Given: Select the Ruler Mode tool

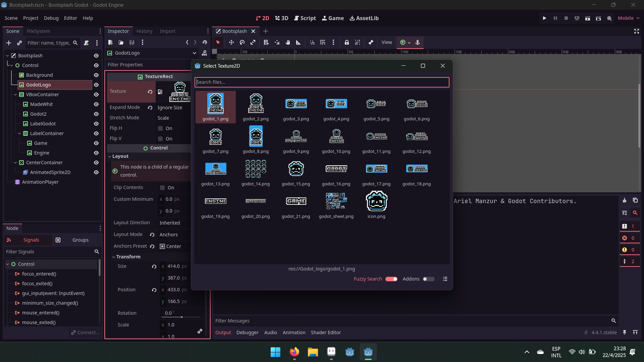Looking at the screenshot, I should [x=298, y=42].
